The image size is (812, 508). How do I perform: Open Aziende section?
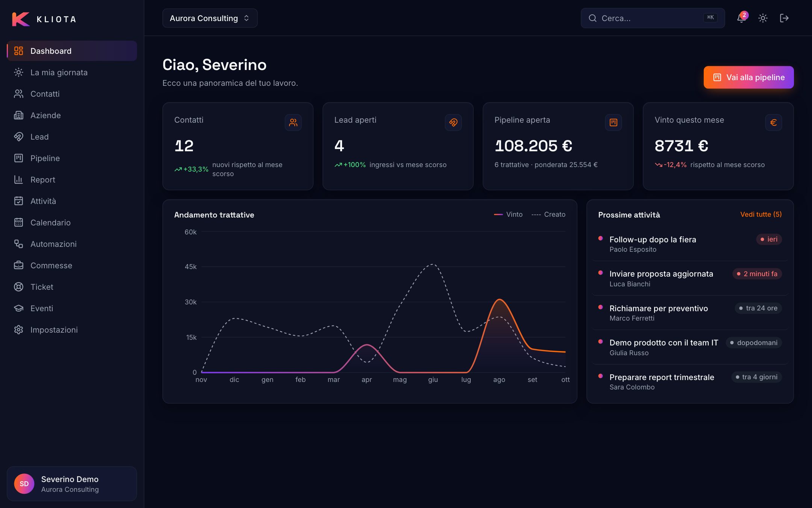(x=72, y=115)
